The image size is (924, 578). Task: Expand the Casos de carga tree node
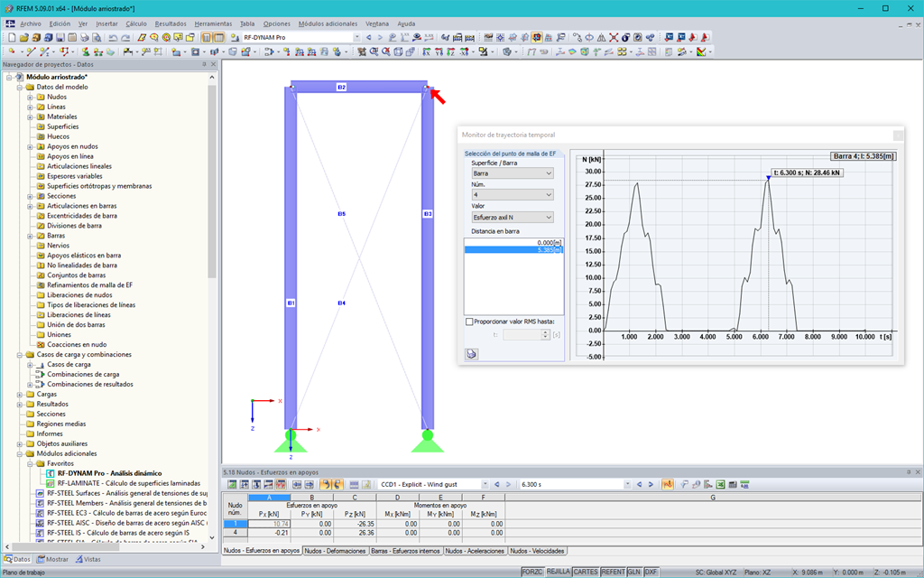[x=30, y=365]
